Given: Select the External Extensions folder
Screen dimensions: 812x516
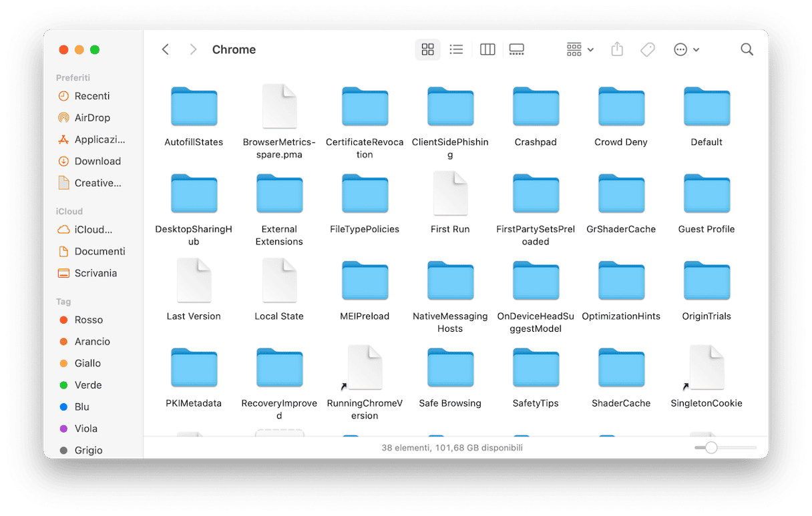Looking at the screenshot, I should pyautogui.click(x=279, y=194).
